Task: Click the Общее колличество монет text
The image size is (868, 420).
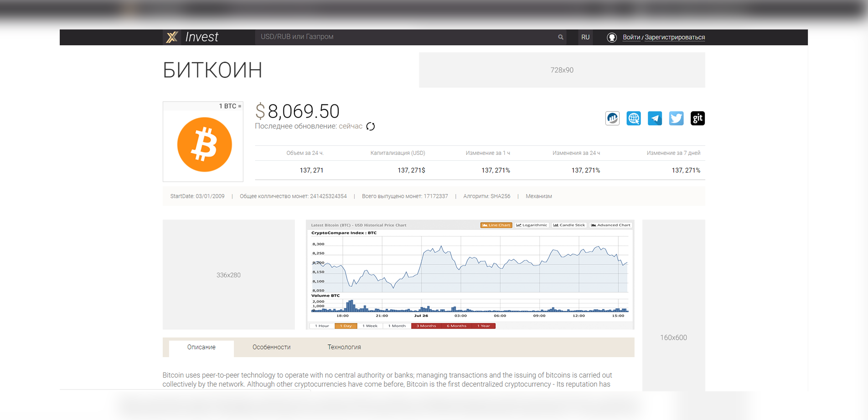Action: click(293, 196)
